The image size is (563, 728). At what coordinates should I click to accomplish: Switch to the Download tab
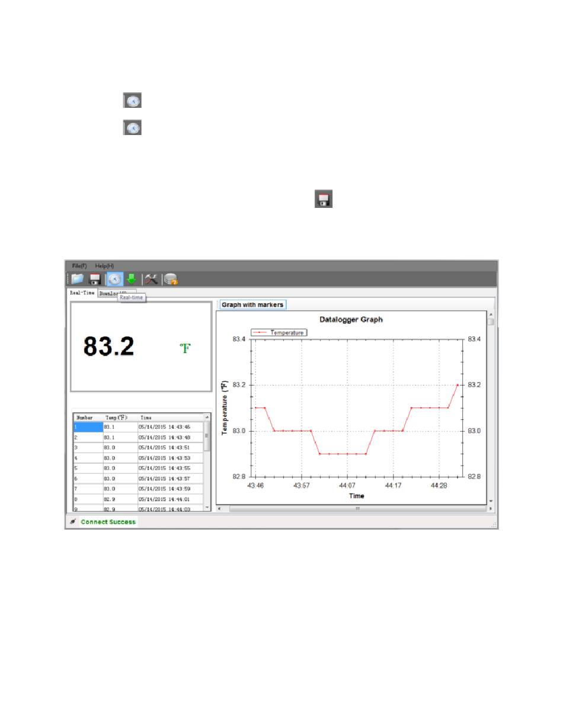[108, 293]
